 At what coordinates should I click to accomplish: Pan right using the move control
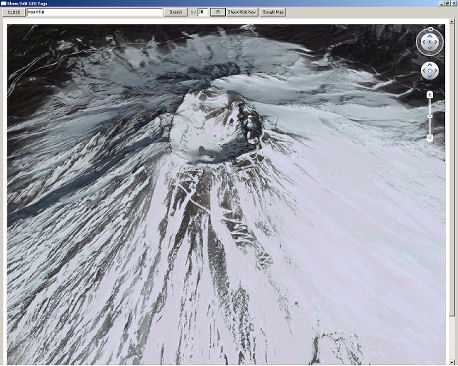coord(435,71)
